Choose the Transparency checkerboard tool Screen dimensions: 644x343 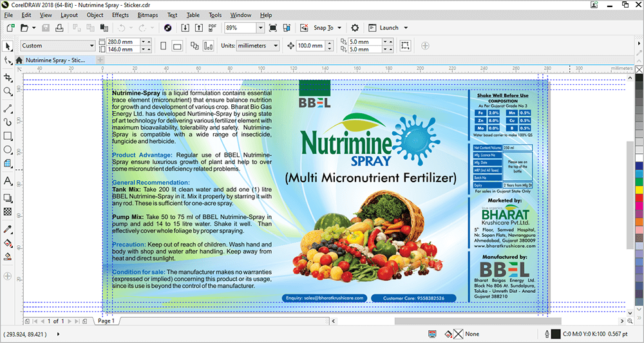click(7, 212)
